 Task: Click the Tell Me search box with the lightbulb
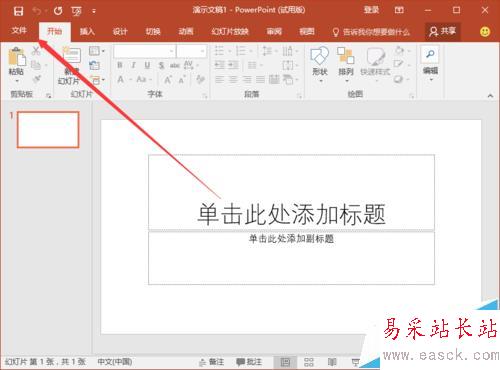[x=371, y=32]
